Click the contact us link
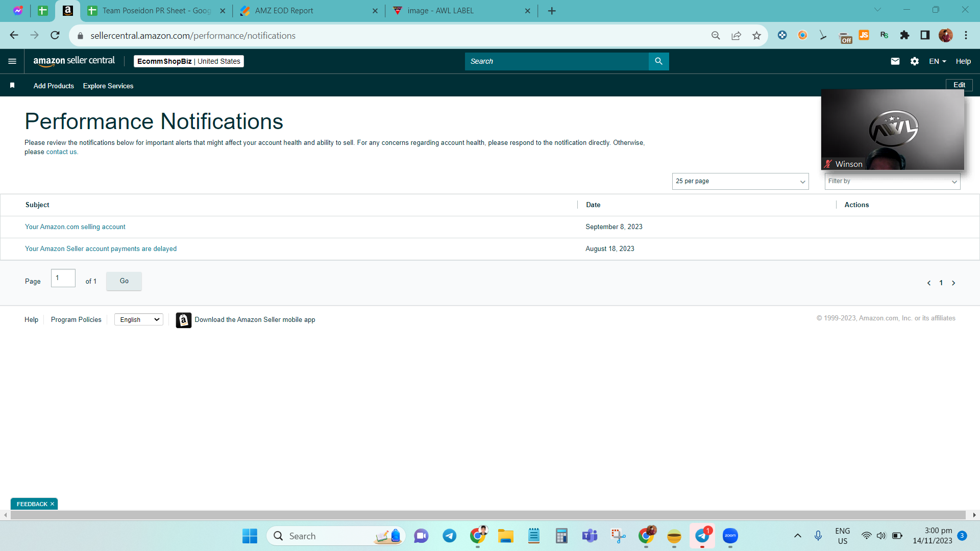 pos(61,152)
